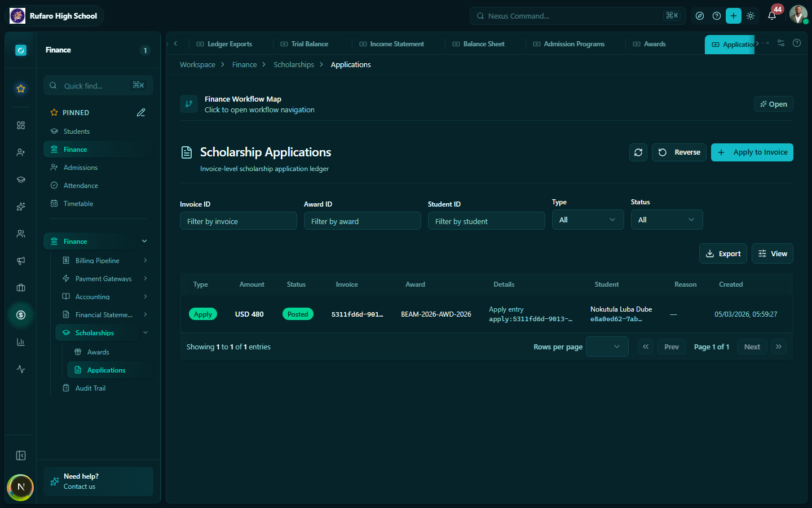Open user profile avatar
The height and width of the screenshot is (508, 812).
pyautogui.click(x=798, y=15)
